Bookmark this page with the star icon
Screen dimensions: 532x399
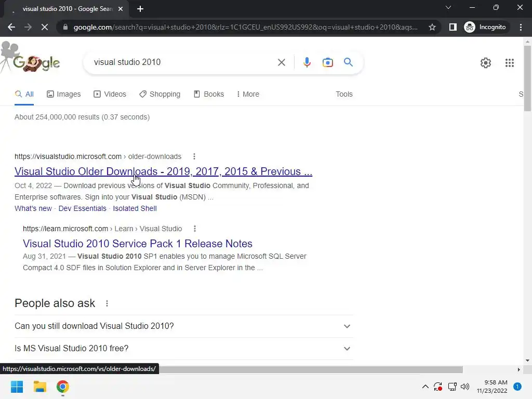[432, 27]
